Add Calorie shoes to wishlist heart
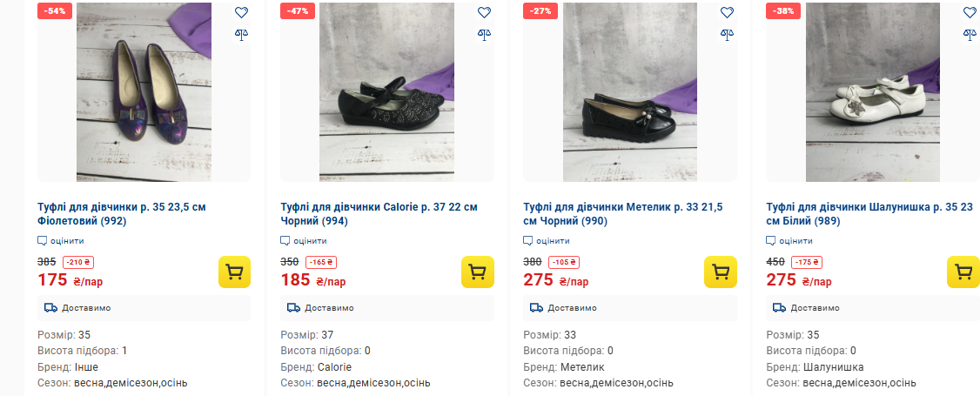 [484, 13]
